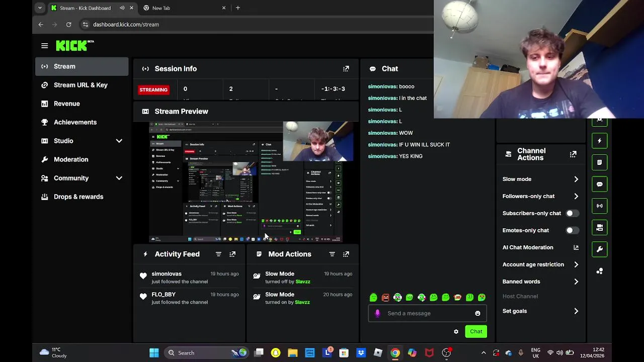Click the wrench icon in right sidebar
Image resolution: width=644 pixels, height=362 pixels.
(x=600, y=249)
